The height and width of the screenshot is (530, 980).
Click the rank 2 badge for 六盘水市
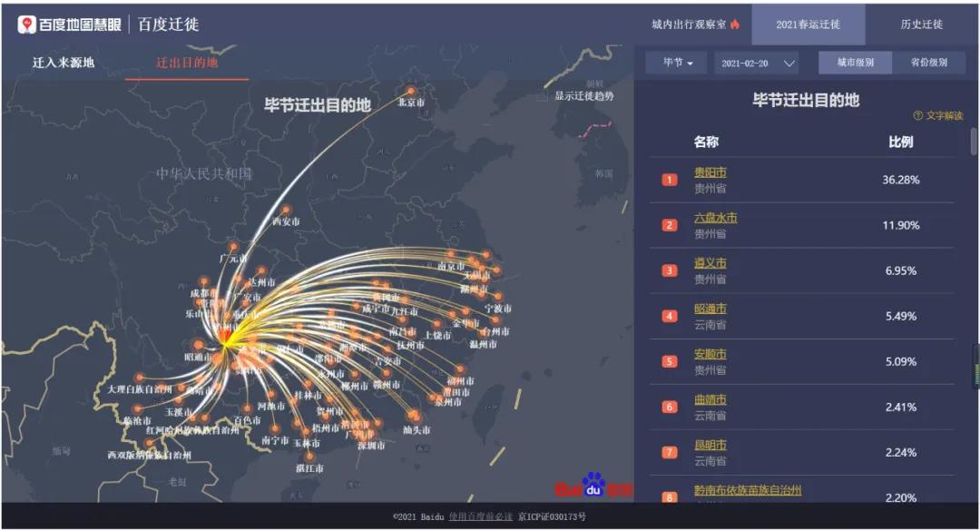click(670, 225)
